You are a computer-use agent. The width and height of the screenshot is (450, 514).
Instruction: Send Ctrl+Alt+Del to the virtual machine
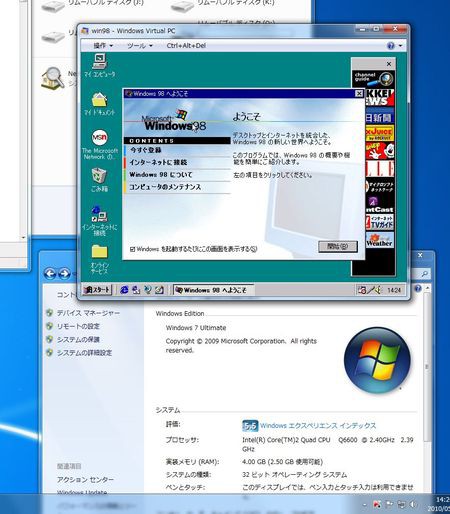pos(186,45)
